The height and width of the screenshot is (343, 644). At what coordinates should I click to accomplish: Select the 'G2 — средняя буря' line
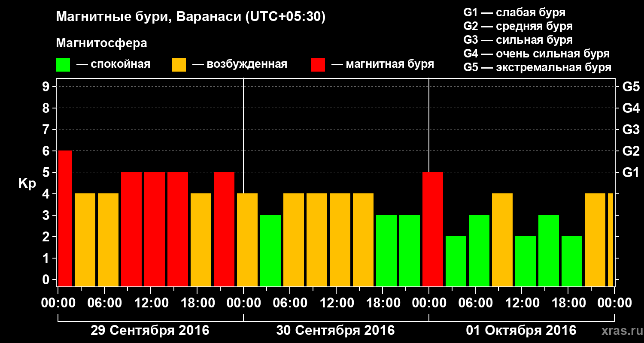pos(518,26)
